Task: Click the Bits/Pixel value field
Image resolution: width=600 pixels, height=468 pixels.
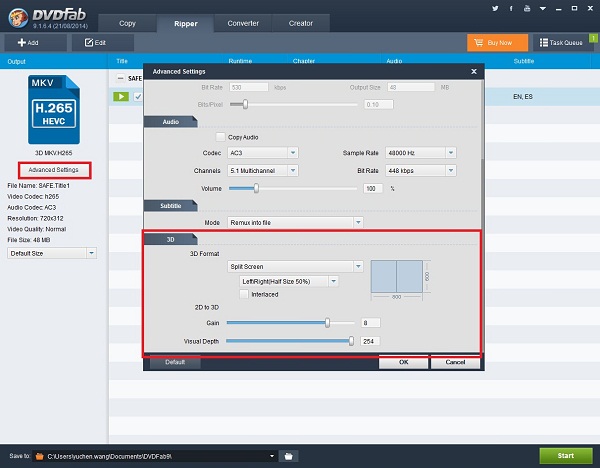Action: coord(378,104)
